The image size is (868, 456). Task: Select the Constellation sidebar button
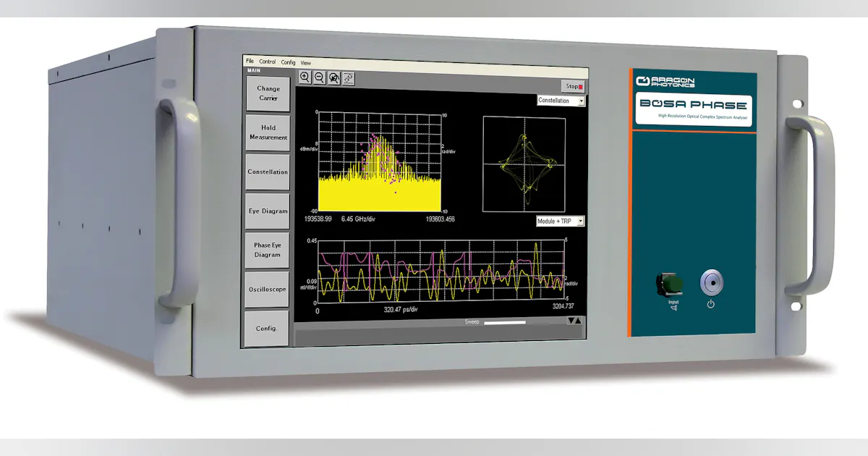coord(268,172)
